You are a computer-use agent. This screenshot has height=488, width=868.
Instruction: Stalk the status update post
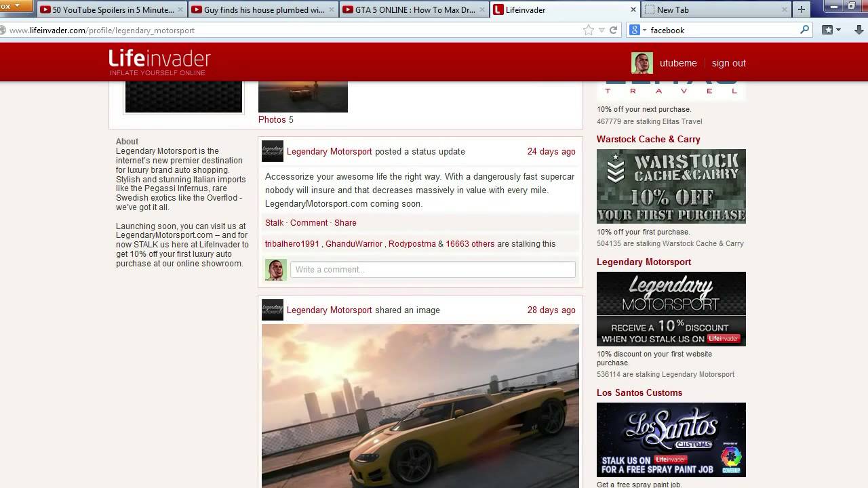274,223
